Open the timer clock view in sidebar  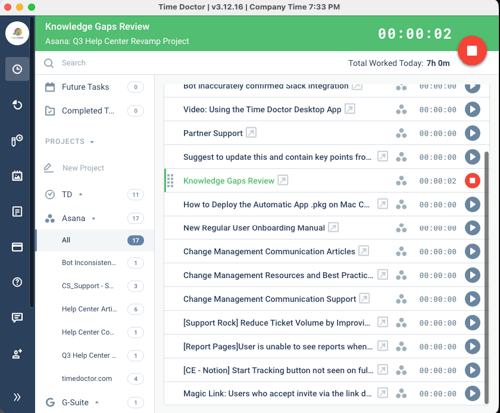pyautogui.click(x=17, y=69)
